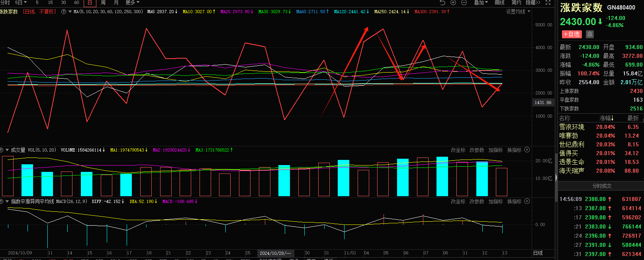Open the 画线 drawing tools menu
Viewport: 644px width, 260px height.
click(499, 2)
